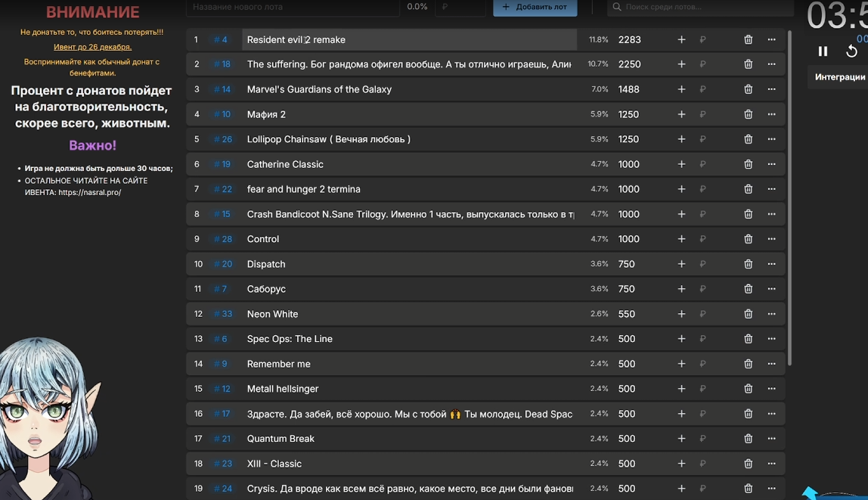
Task: Delete the Resident evil 2 remake lot
Action: click(x=748, y=39)
